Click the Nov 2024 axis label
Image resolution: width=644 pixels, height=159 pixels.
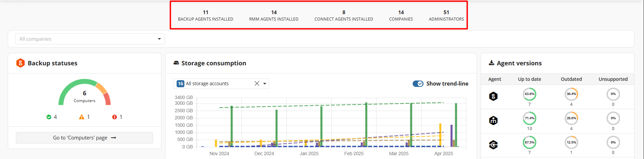coord(219,153)
